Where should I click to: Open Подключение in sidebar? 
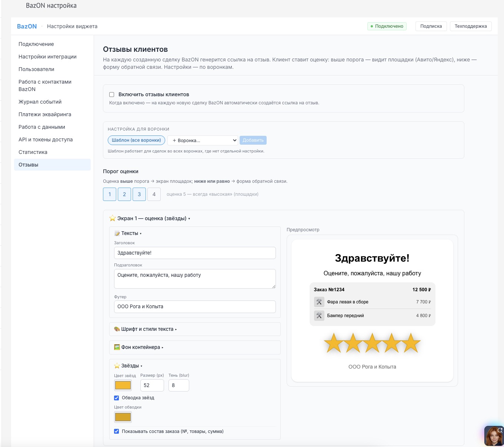(x=52, y=44)
